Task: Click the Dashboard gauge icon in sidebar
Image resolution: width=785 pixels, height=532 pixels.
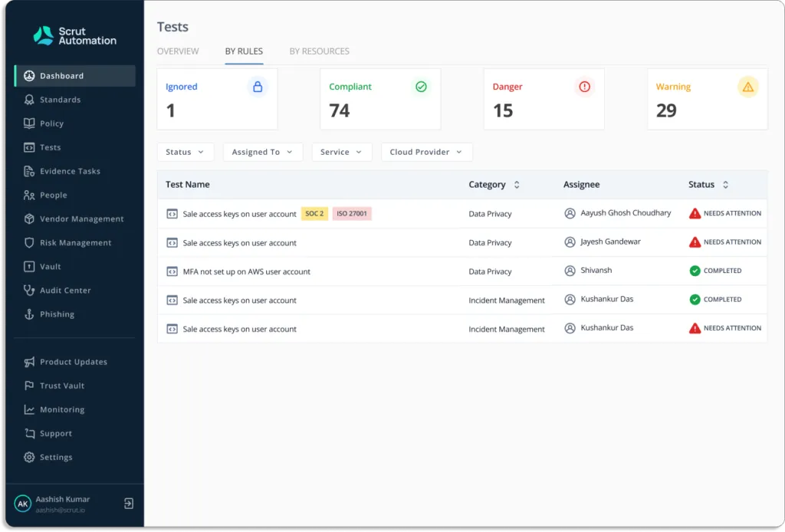Action: (x=29, y=76)
